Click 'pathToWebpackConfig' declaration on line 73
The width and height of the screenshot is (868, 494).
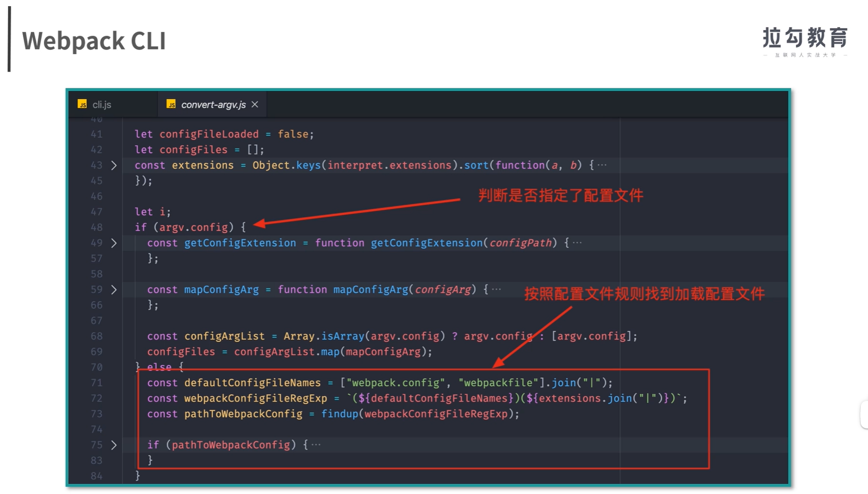[243, 414]
